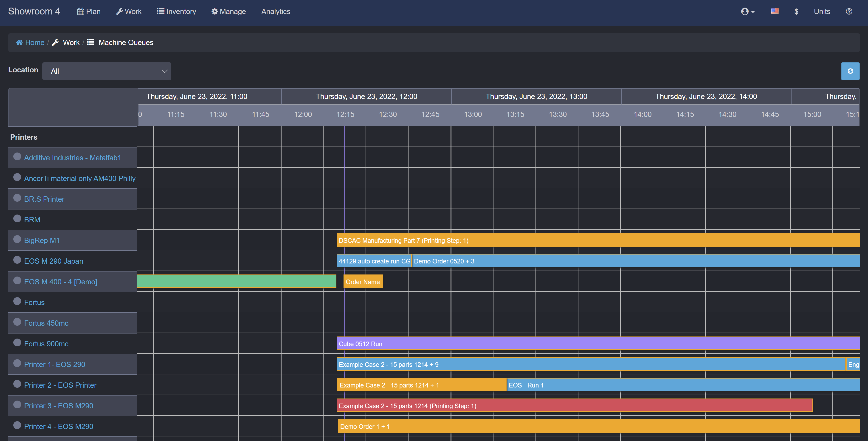
Task: Click the status dot beside Printer 1- EOS 290
Action: pos(17,363)
